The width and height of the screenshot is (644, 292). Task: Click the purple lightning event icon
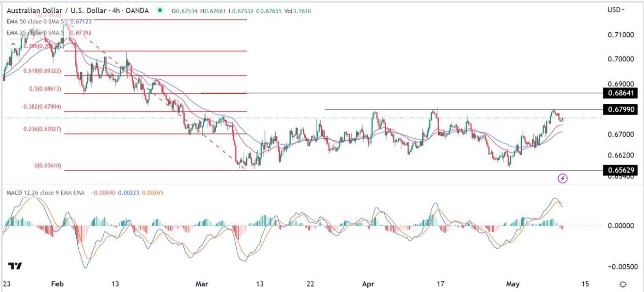click(x=562, y=178)
